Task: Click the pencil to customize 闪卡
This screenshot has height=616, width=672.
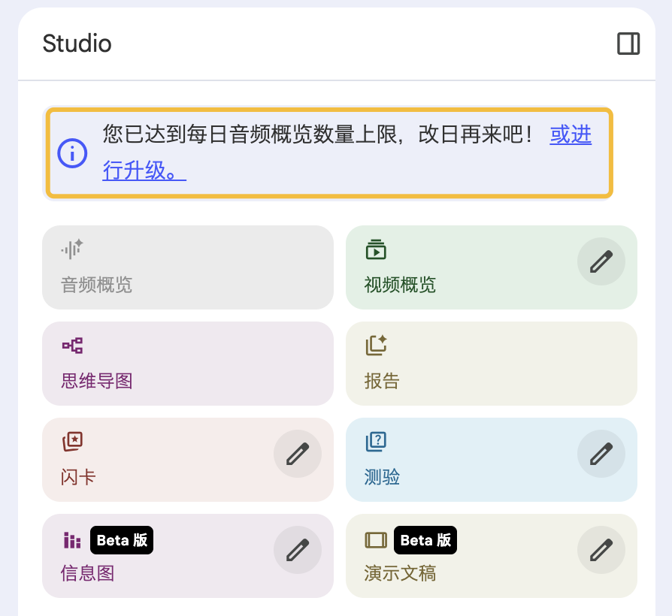Action: [297, 454]
